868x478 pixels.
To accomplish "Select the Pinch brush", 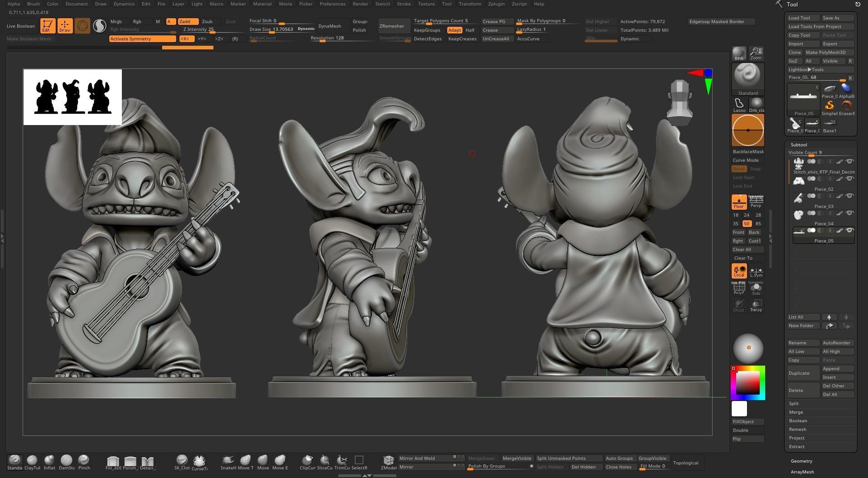I will [84, 462].
